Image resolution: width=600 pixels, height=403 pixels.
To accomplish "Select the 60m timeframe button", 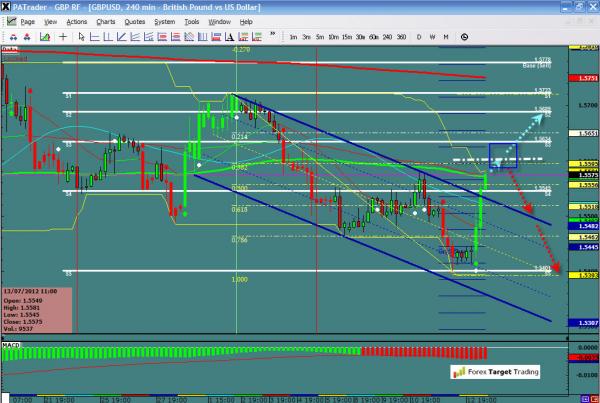I will point(374,36).
